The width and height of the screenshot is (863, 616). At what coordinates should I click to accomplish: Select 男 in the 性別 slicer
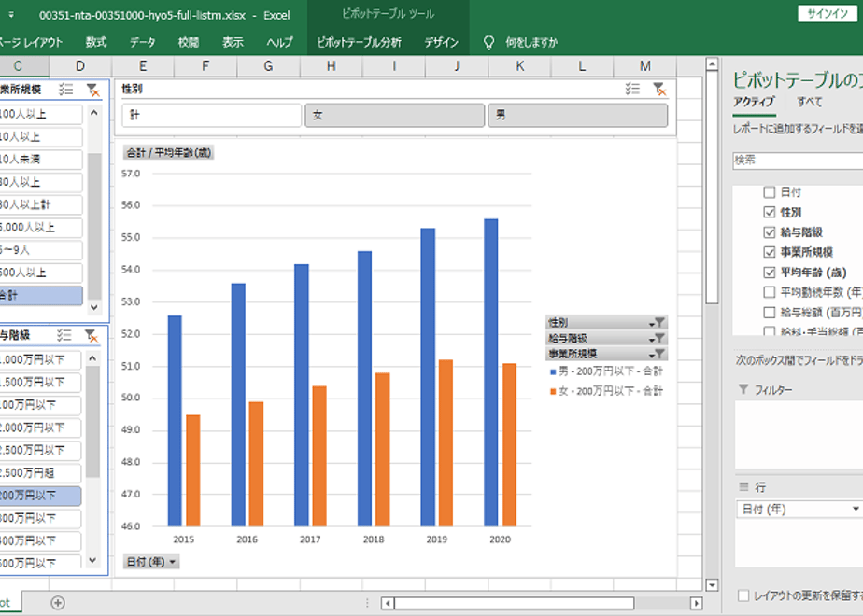click(x=578, y=115)
